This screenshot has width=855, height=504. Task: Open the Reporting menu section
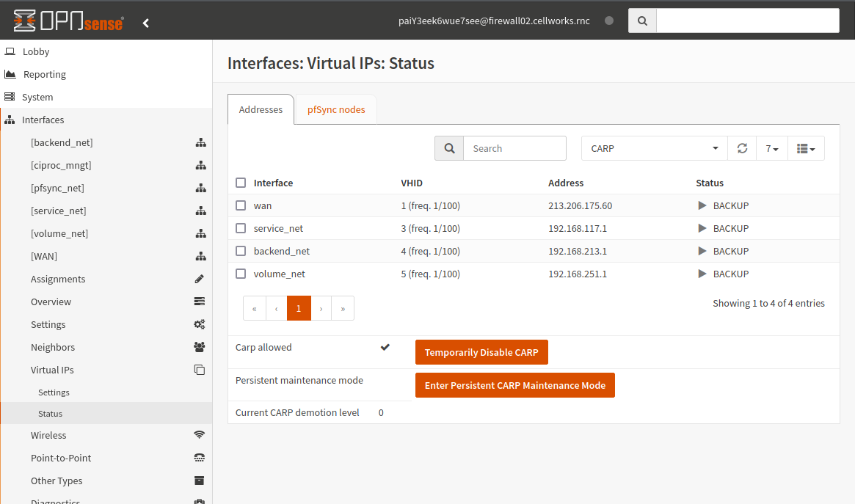click(x=46, y=74)
